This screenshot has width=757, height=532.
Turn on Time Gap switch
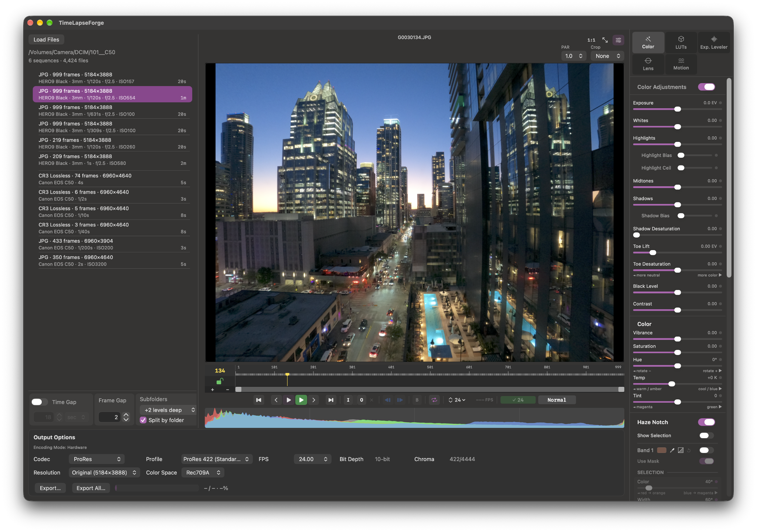tap(39, 402)
